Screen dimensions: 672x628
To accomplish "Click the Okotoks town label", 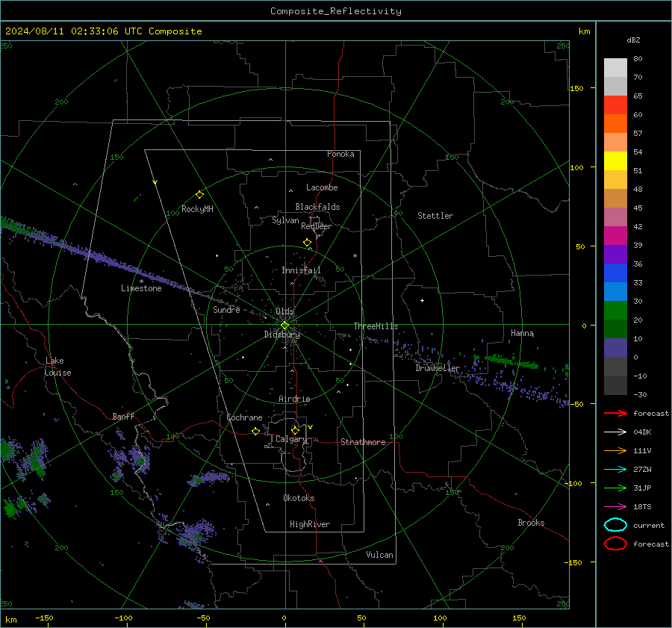I will (299, 498).
